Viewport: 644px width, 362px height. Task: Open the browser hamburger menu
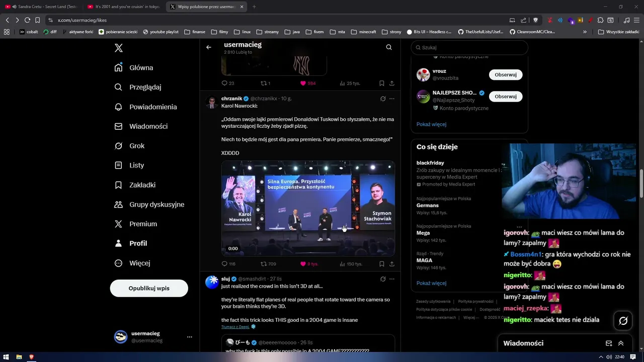637,20
